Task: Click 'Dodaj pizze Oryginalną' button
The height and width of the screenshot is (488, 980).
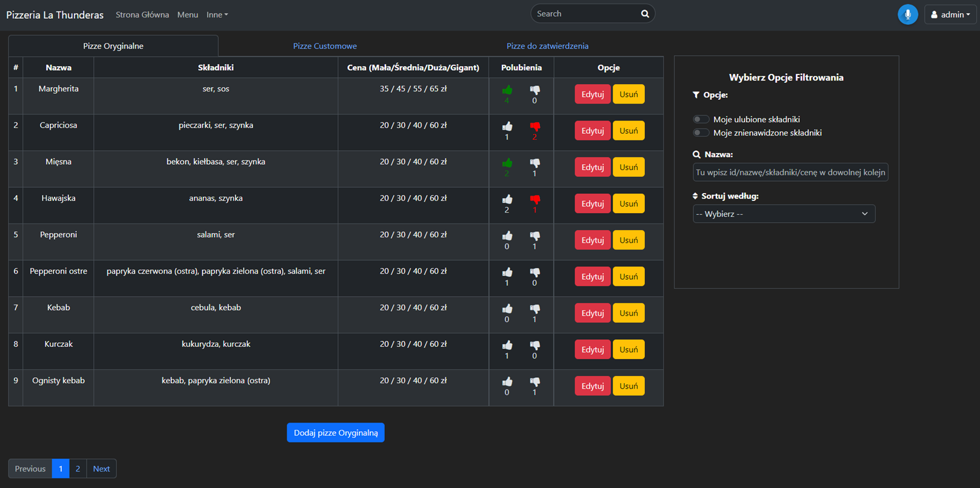Action: coord(335,433)
